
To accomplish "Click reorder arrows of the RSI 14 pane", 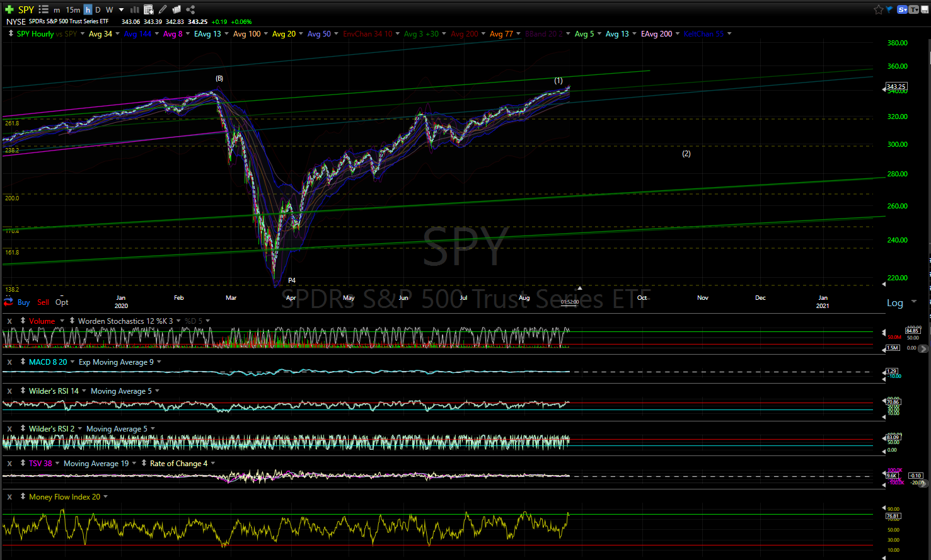I will click(x=23, y=391).
